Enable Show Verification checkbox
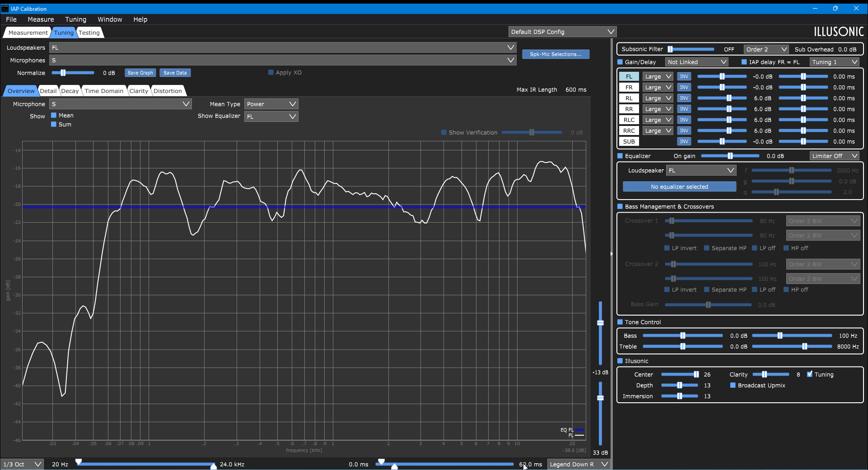The width and height of the screenshot is (868, 470). [444, 132]
